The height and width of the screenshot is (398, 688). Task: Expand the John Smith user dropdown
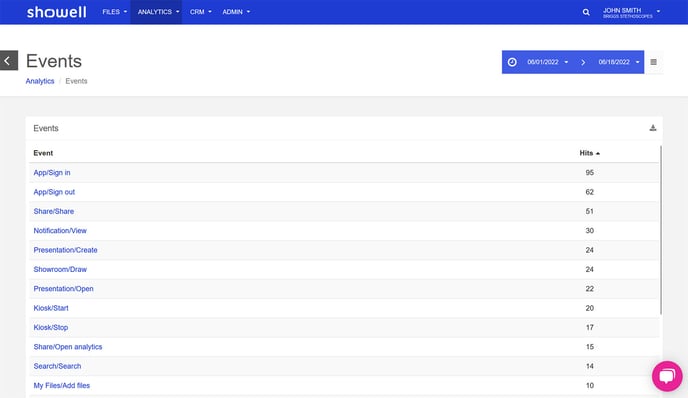[631, 12]
